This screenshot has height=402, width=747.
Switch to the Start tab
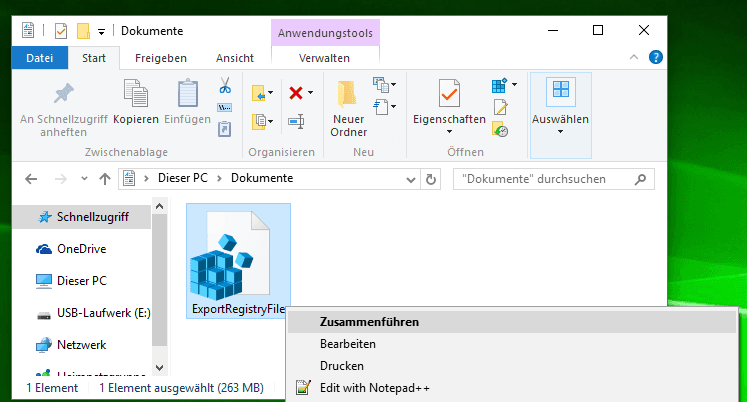[x=94, y=58]
